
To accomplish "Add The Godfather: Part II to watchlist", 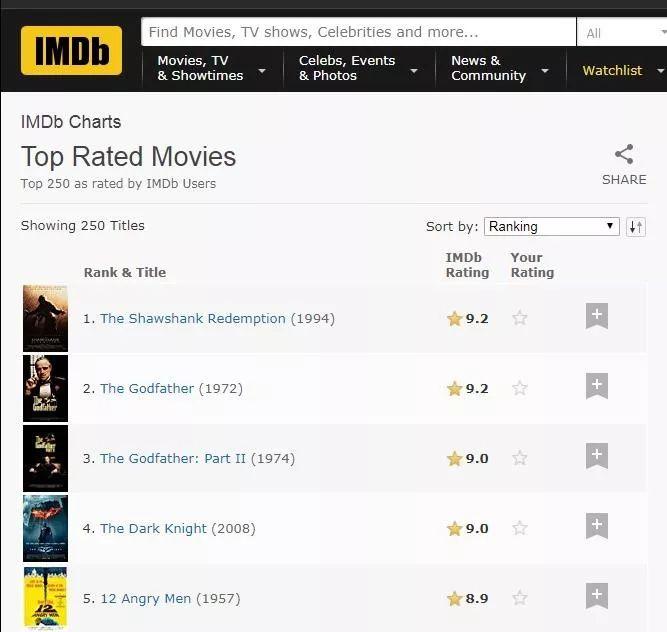I will tap(597, 456).
